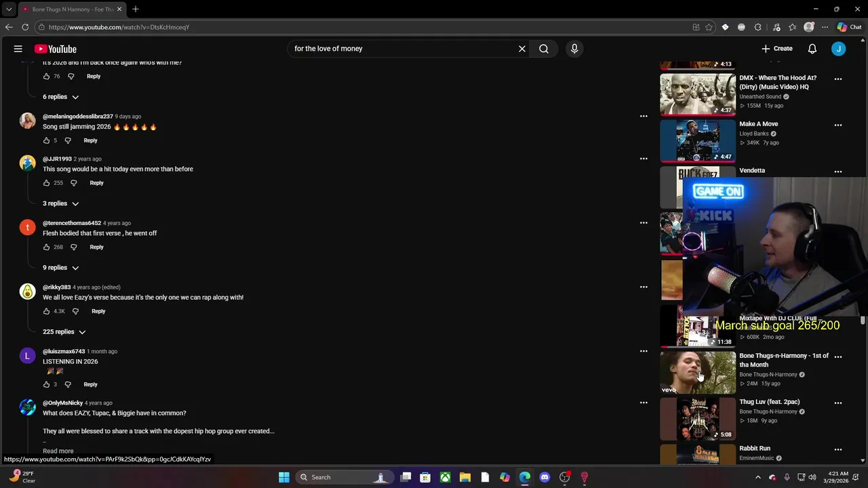Viewport: 868px width, 488px height.
Task: Play the Thug Luv (feat. 2pac) thumbnail
Action: point(698,418)
